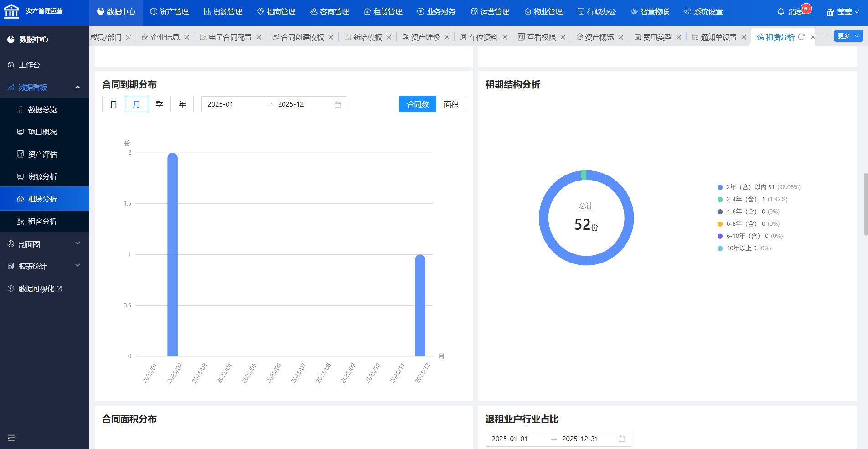The width and height of the screenshot is (868, 449).
Task: Click the sidebar collapse icon at bottom
Action: pos(11,438)
